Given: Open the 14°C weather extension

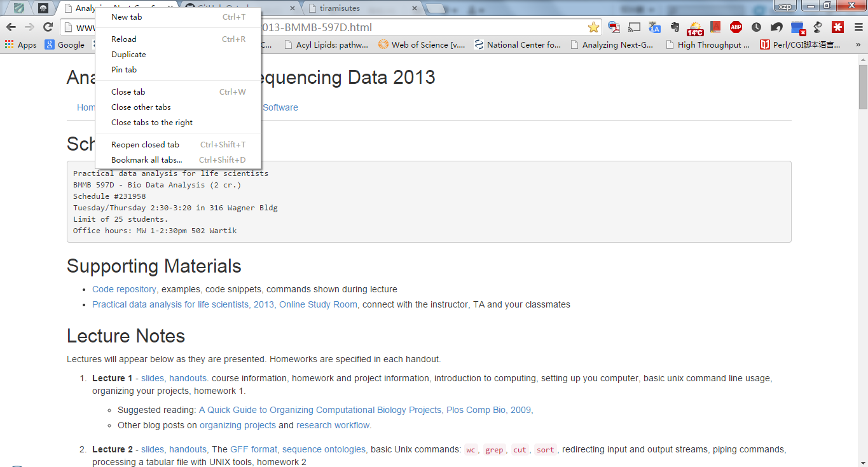Looking at the screenshot, I should [695, 27].
